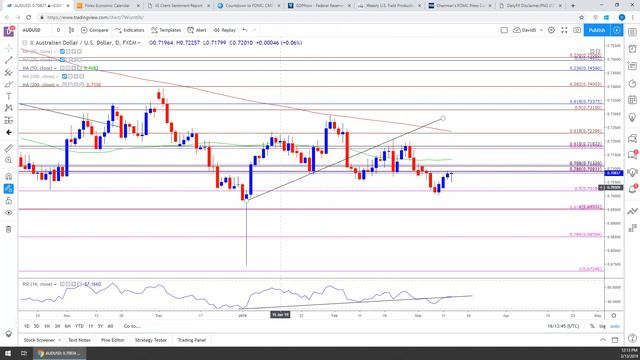Open chart settings gear icon
Image resolution: width=640 pixels, height=360 pixels.
(551, 30)
